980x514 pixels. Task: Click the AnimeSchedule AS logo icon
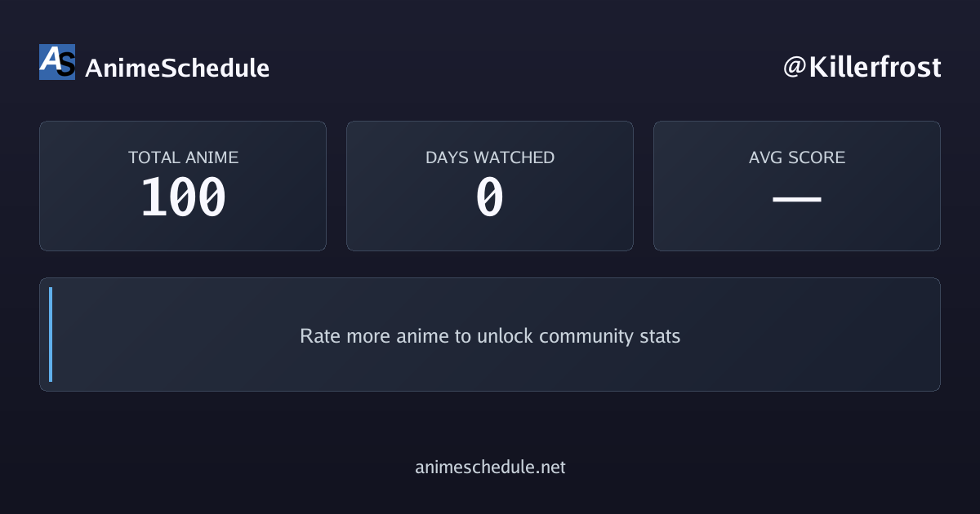pyautogui.click(x=57, y=62)
